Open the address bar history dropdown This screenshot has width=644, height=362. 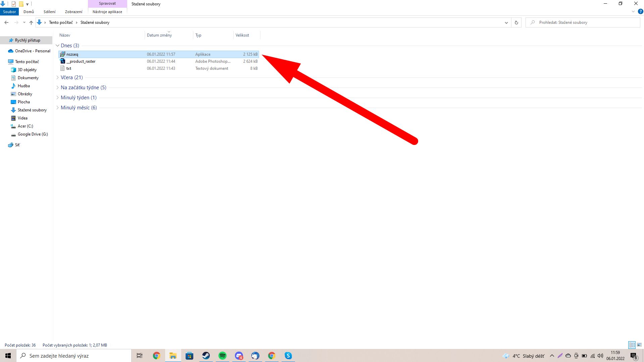506,22
